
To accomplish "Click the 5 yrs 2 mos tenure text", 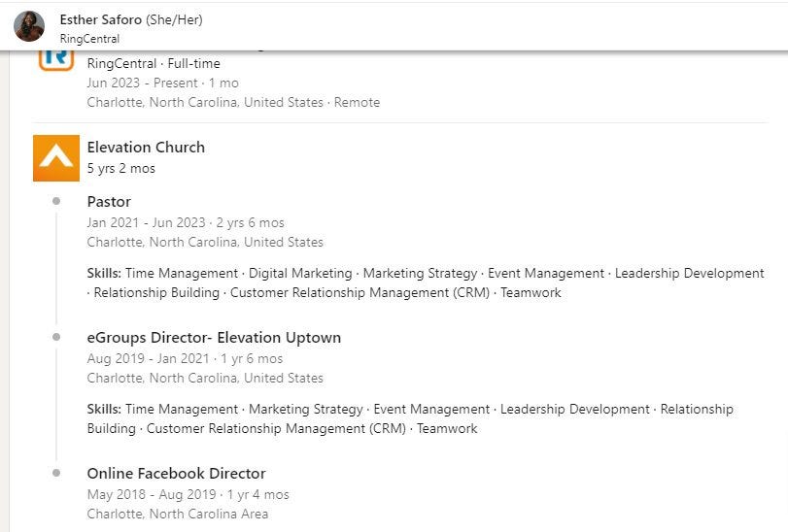I will tap(121, 168).
